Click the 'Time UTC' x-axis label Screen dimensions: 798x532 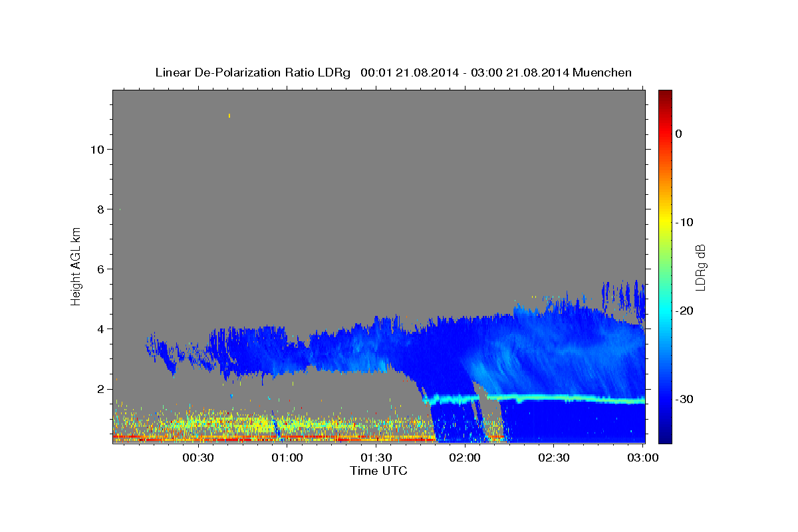click(378, 471)
